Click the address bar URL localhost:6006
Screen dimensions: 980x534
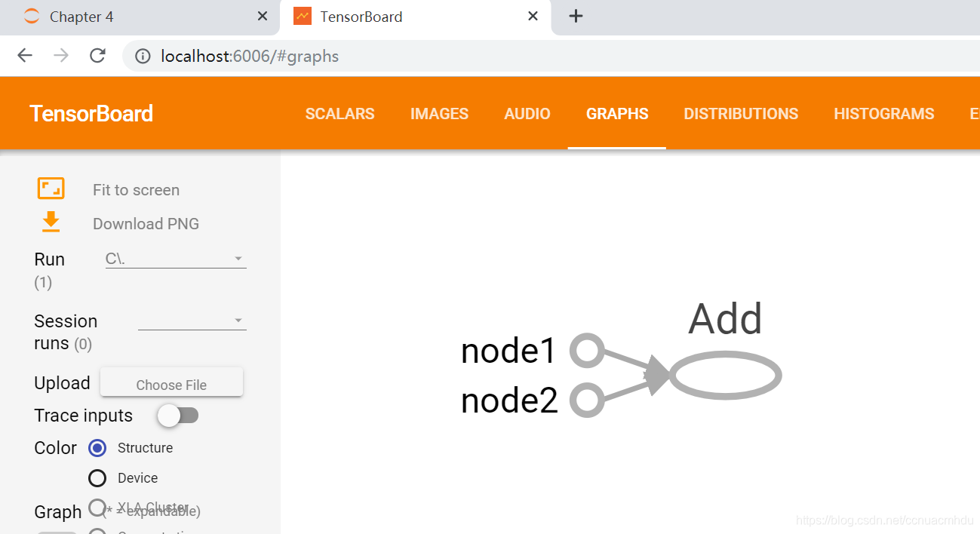point(250,57)
